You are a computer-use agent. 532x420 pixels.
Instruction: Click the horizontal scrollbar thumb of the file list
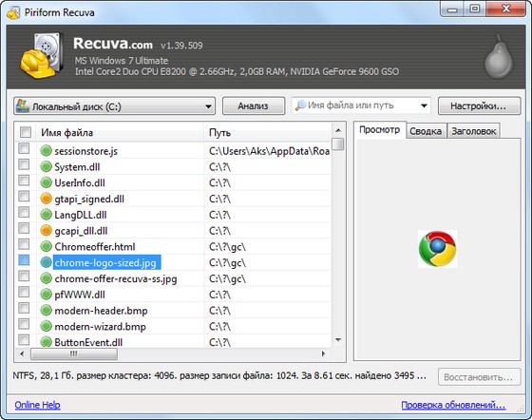click(74, 353)
